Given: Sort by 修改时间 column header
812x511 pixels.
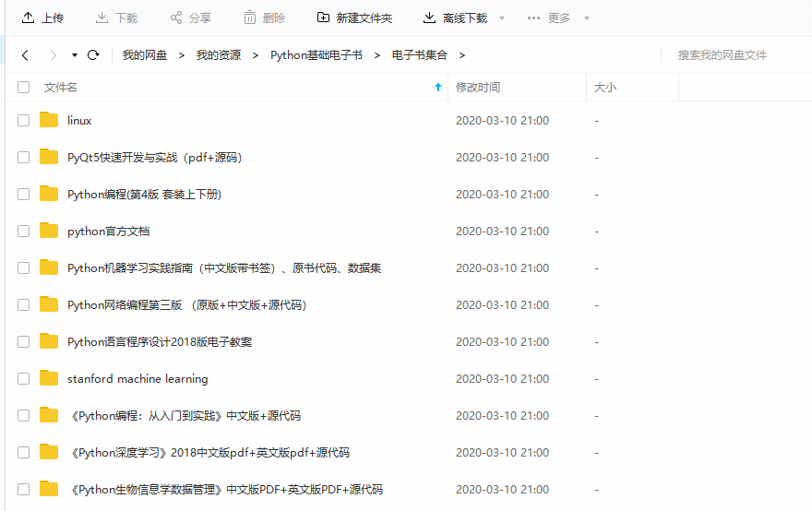Looking at the screenshot, I should point(477,87).
